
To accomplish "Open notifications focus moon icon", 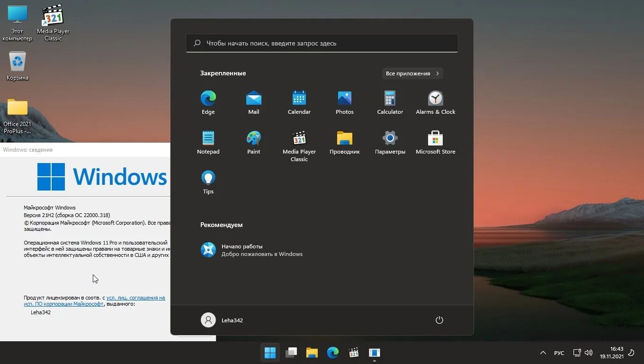I will click(x=631, y=353).
